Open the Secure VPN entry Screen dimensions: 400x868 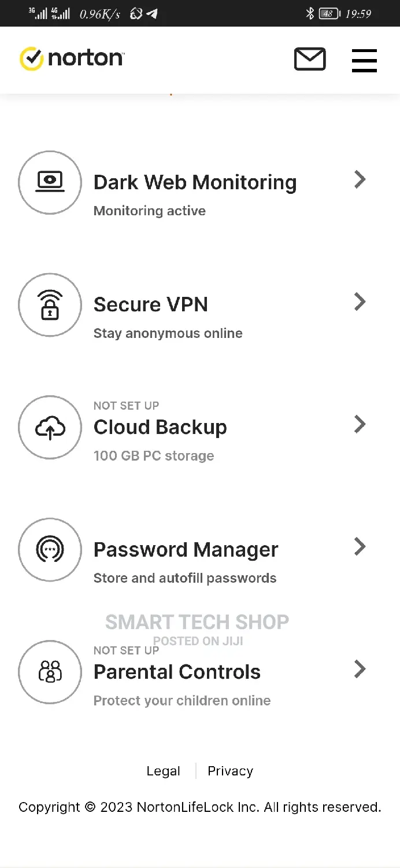(x=150, y=304)
